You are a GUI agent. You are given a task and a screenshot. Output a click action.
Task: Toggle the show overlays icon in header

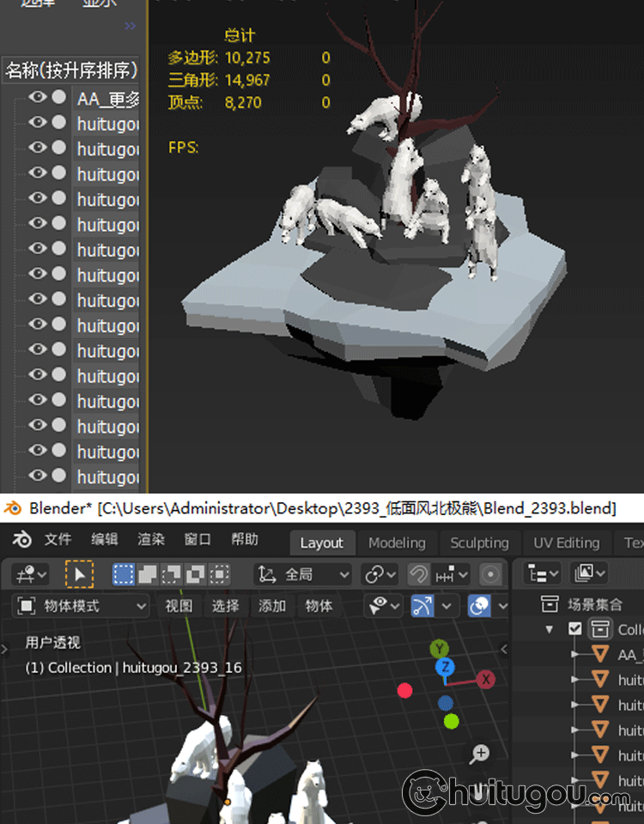coord(479,606)
